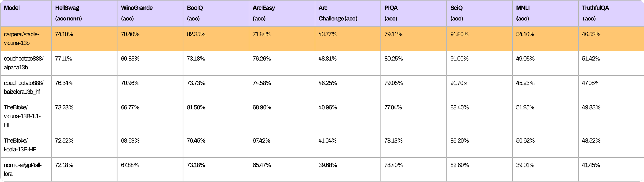
Task: Click the couchpotato888/alpaca13b model name
Action: pyautogui.click(x=23, y=63)
